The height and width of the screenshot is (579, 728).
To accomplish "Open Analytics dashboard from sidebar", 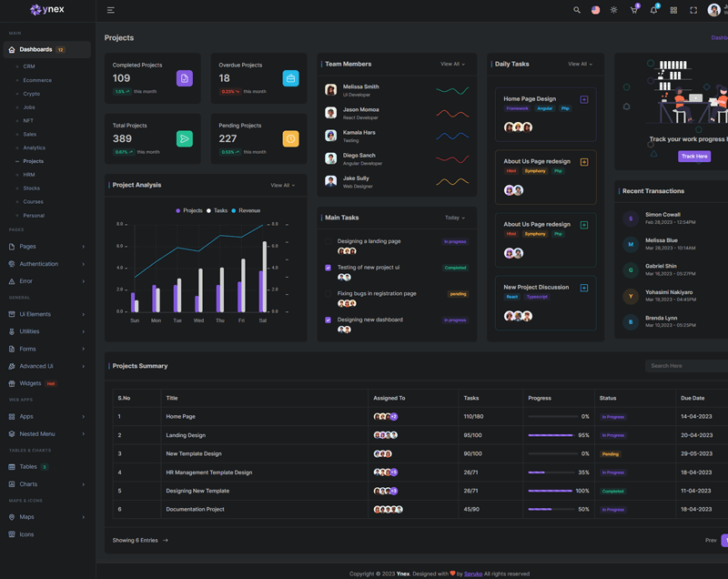I will (34, 147).
